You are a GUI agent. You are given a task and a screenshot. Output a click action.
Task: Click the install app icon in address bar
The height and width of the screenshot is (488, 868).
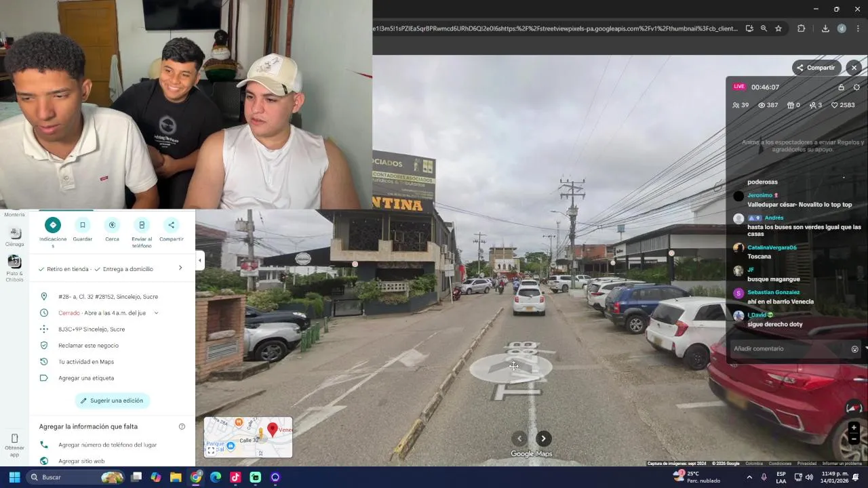point(749,28)
